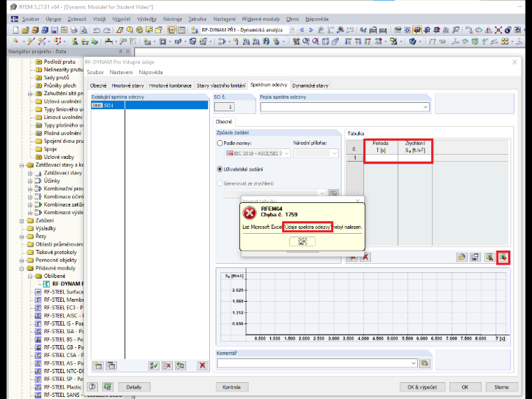
Task: Click Zrychlení Sa cell in row 1
Action: pos(415,157)
